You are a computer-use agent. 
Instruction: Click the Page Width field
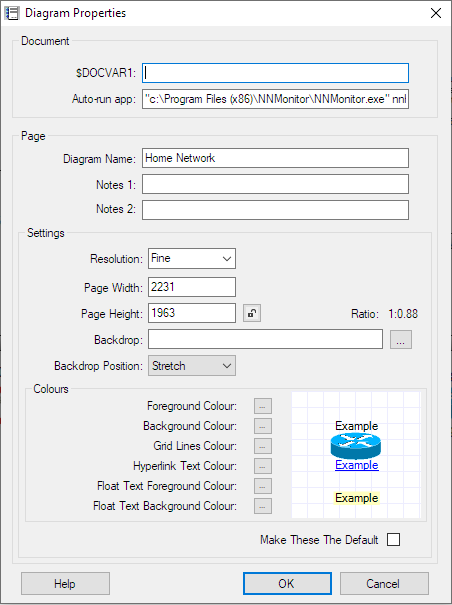[x=192, y=287]
